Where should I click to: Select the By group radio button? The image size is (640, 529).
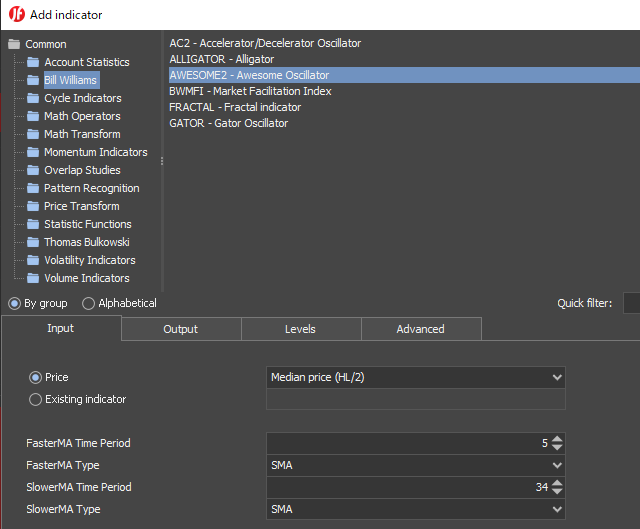[x=15, y=303]
